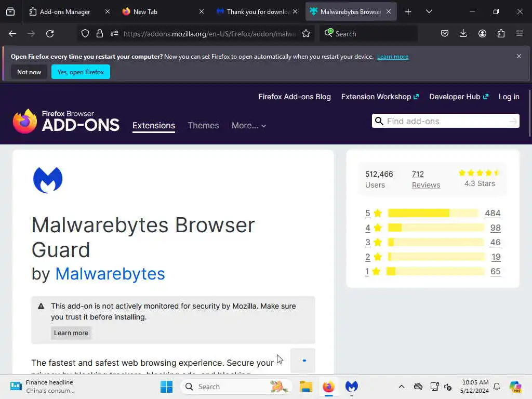Open the Firefox account icon
The height and width of the screenshot is (399, 532).
pos(482,33)
